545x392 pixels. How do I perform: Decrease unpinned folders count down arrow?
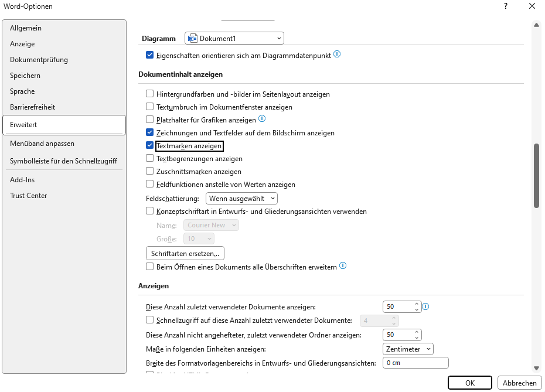[417, 338]
